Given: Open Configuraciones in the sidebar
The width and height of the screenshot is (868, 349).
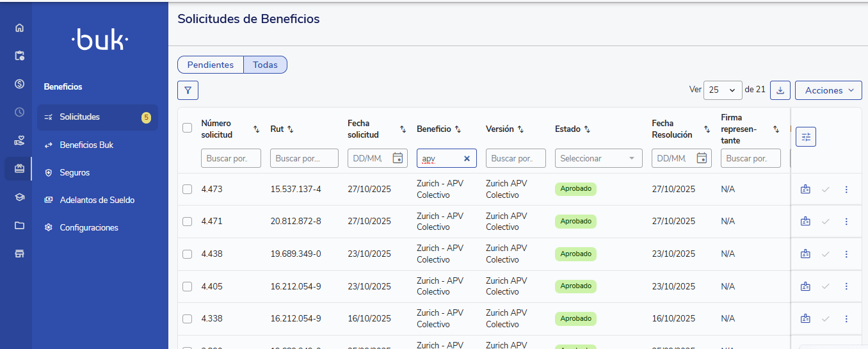Looking at the screenshot, I should pos(89,227).
